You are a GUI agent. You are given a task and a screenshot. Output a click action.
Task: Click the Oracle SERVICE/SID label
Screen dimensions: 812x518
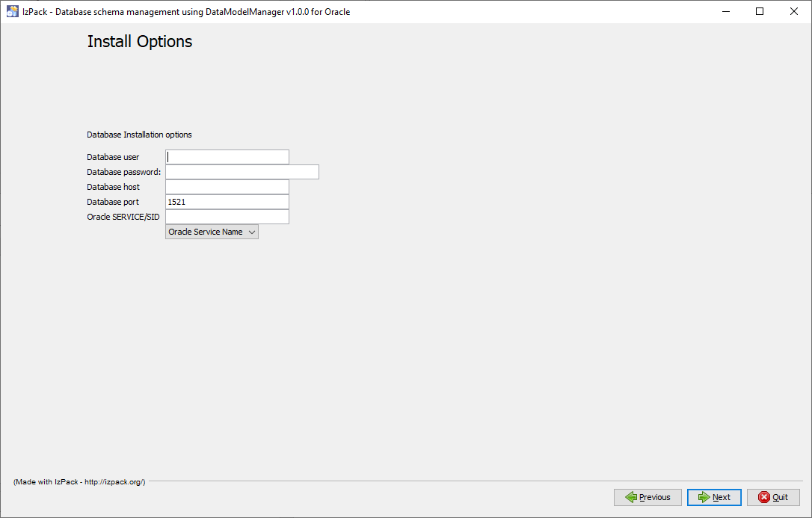[x=123, y=217]
